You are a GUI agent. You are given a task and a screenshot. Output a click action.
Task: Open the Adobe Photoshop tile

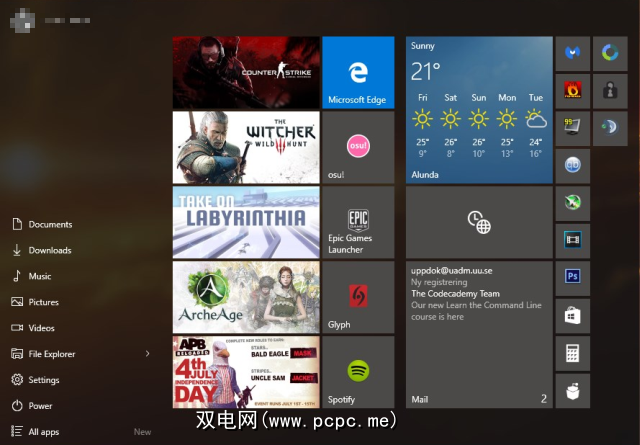click(573, 278)
